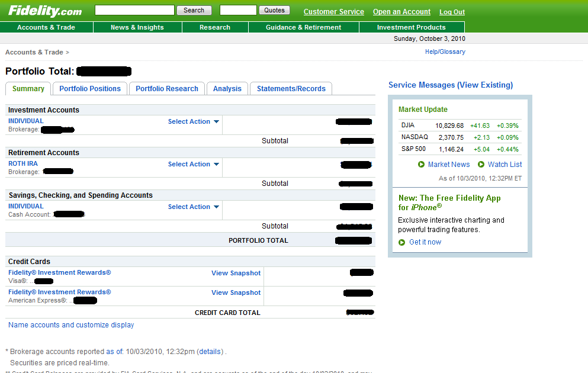Click the S&P 500 change +0.44%

[x=507, y=149]
